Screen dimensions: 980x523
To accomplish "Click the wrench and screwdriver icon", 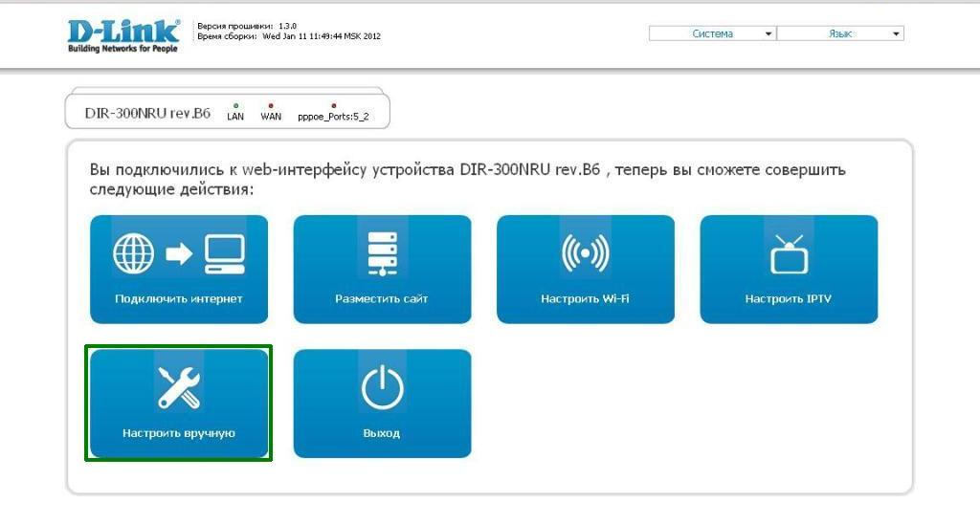I will point(179,388).
